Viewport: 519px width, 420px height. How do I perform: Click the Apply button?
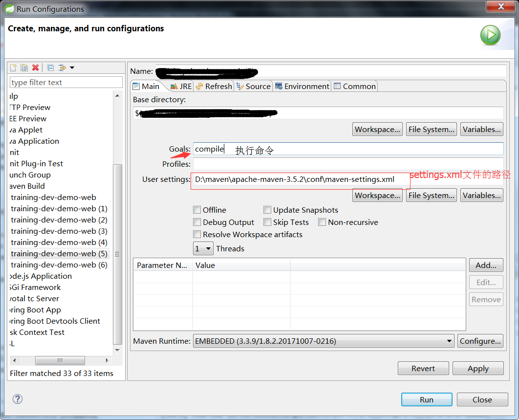pyautogui.click(x=478, y=368)
